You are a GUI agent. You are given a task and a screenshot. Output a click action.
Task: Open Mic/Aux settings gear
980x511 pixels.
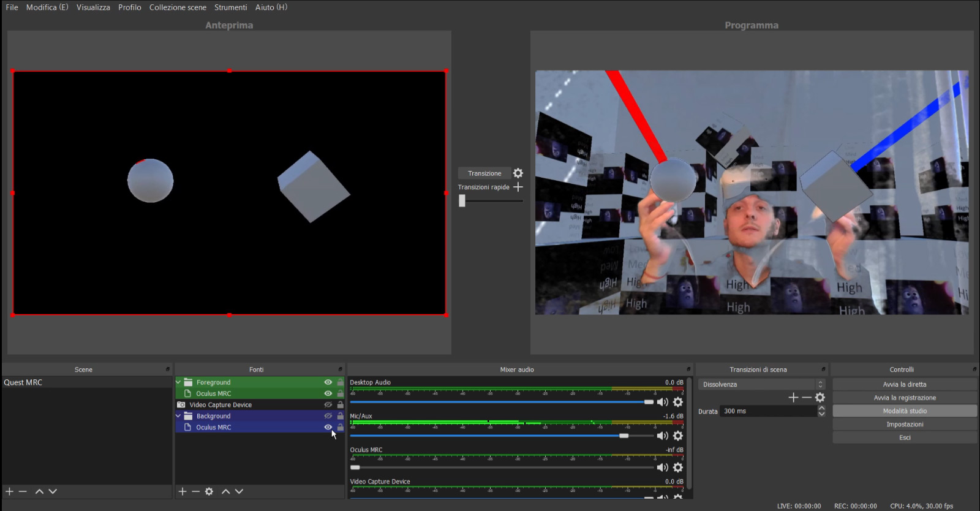(678, 436)
